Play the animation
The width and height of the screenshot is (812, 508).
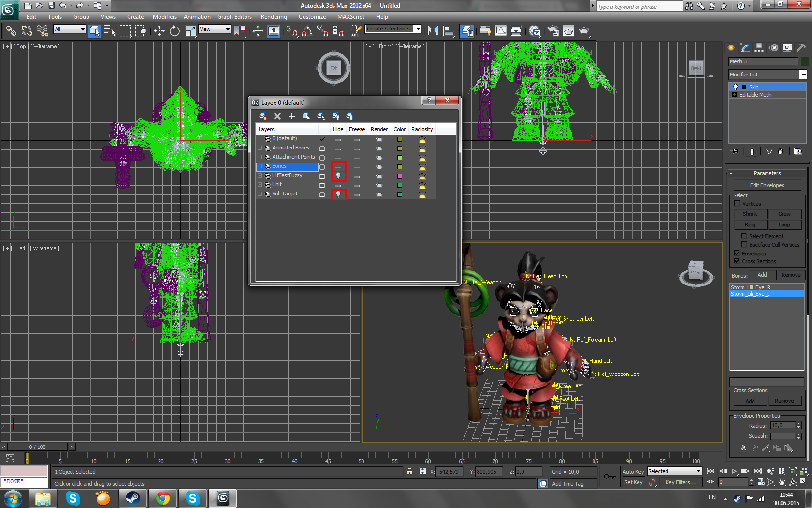[734, 471]
